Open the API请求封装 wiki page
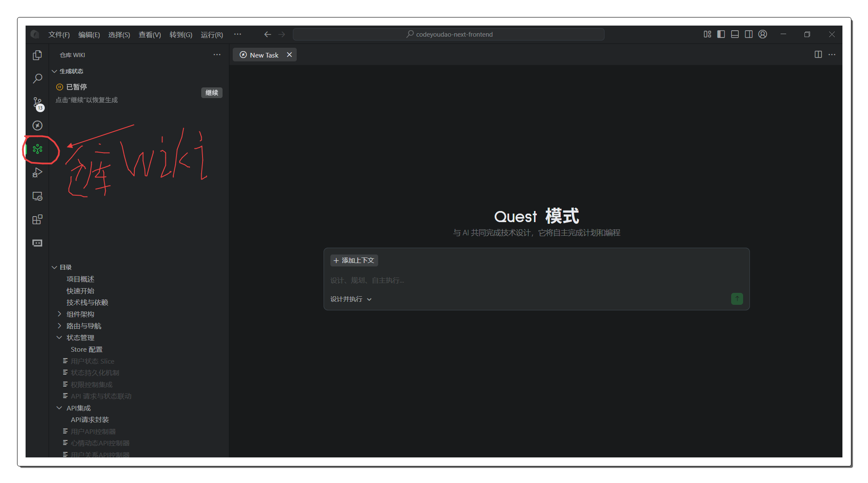The image size is (868, 483). coord(90,419)
